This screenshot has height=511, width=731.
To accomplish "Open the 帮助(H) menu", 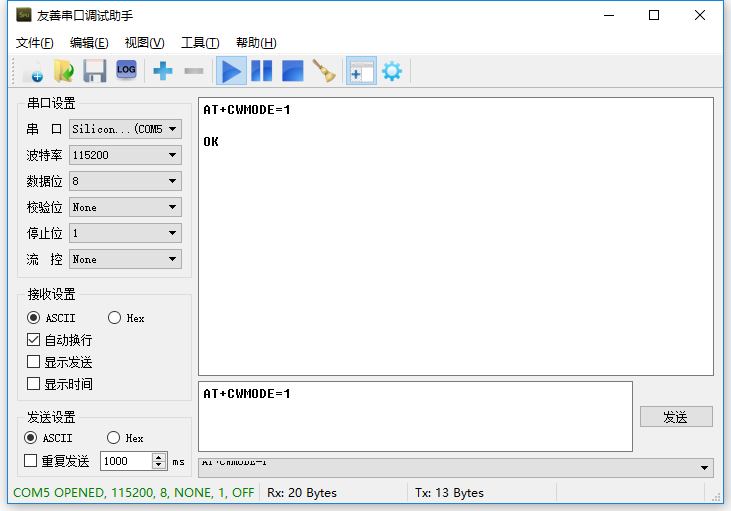I will 256,43.
